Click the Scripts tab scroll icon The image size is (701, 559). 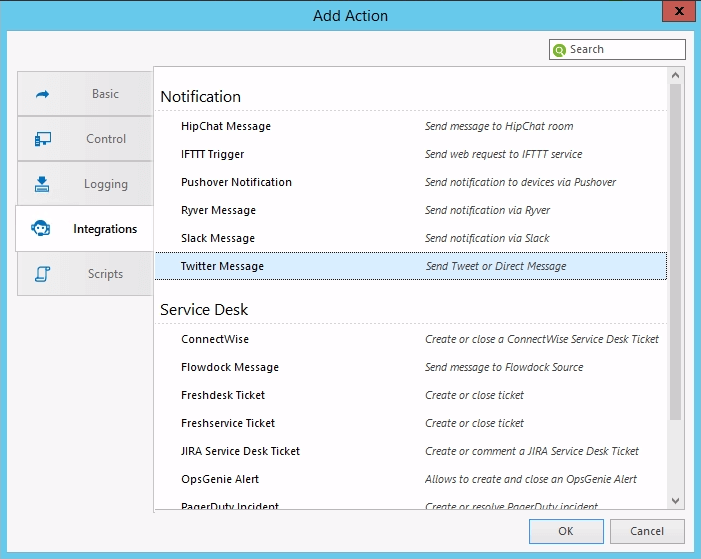click(x=42, y=274)
